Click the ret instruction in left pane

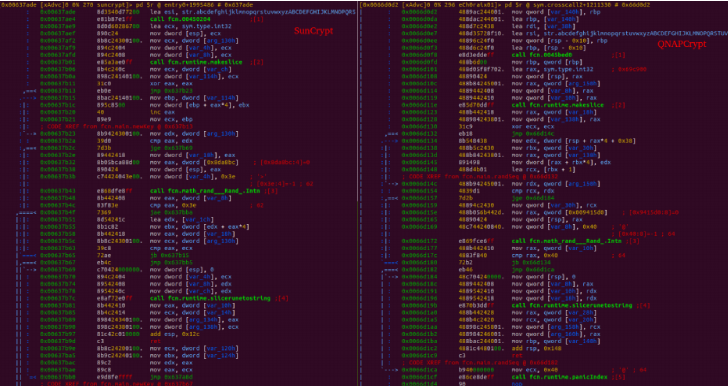(155, 341)
